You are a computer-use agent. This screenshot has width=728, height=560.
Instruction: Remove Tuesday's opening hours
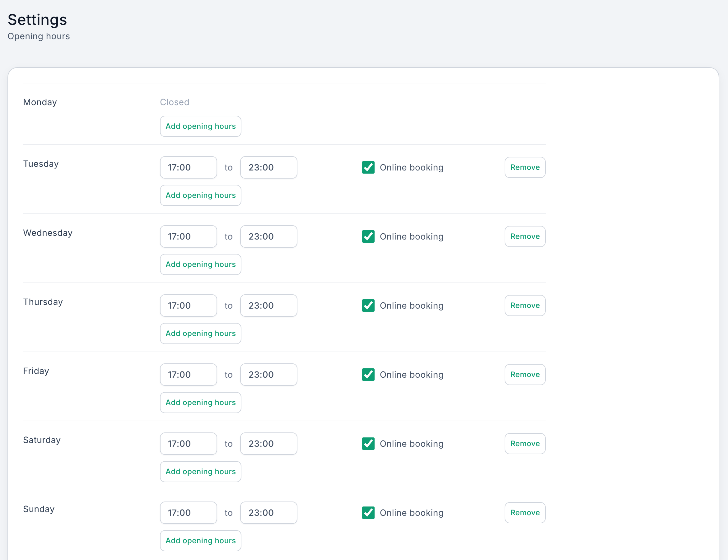525,167
